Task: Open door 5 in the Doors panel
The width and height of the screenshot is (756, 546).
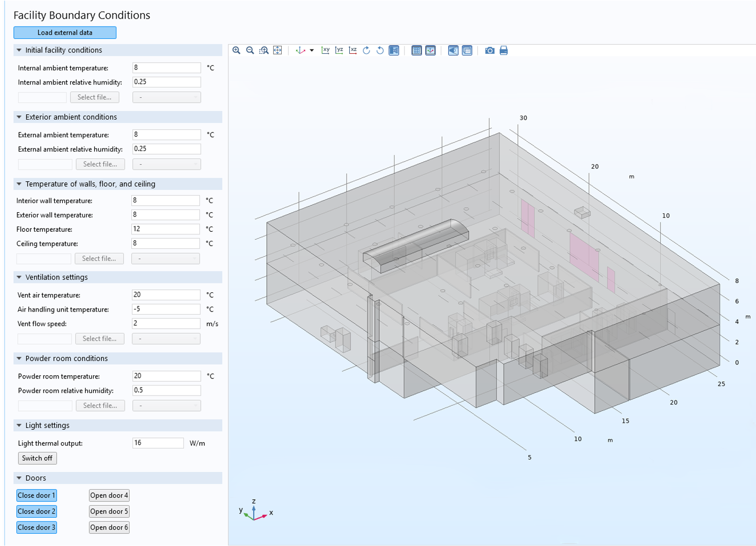Action: click(x=109, y=511)
